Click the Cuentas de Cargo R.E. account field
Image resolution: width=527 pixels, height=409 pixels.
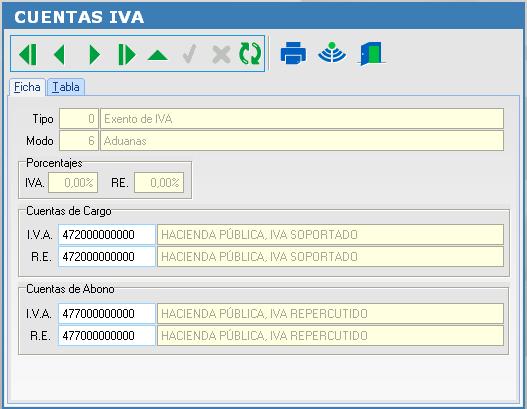[x=107, y=257]
